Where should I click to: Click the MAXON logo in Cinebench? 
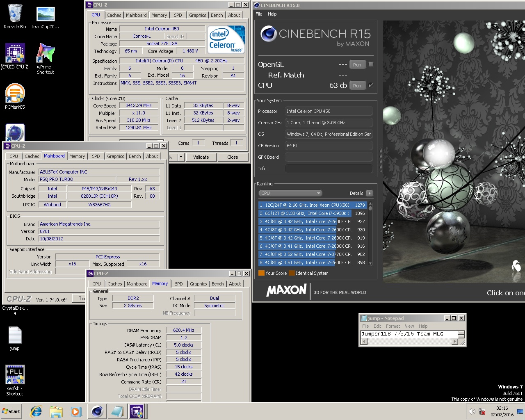click(286, 290)
